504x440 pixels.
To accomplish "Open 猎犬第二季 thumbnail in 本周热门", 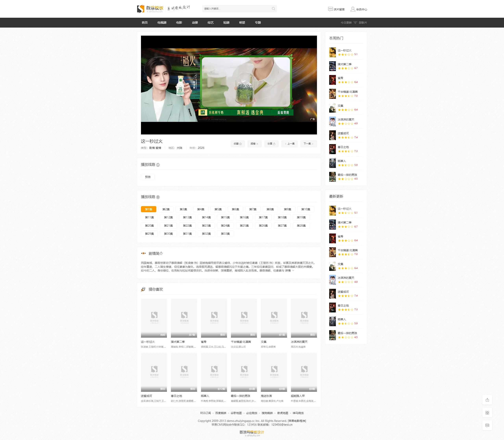I will 332,66.
